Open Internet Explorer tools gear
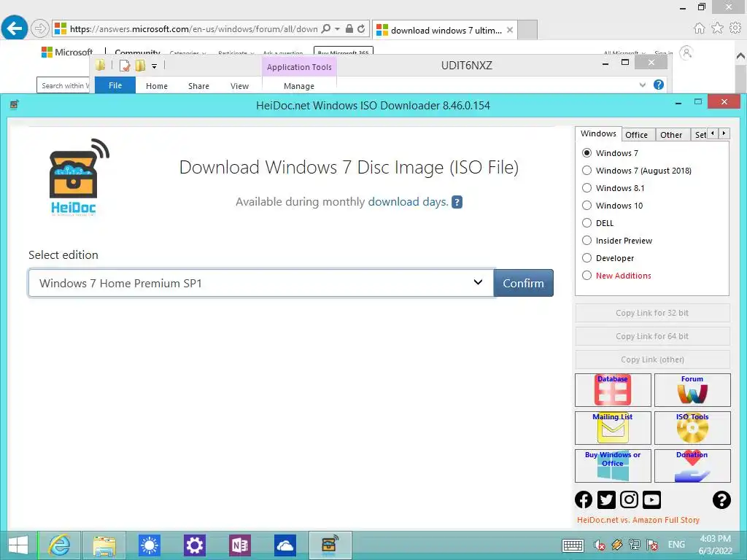The image size is (747, 560). pyautogui.click(x=735, y=28)
